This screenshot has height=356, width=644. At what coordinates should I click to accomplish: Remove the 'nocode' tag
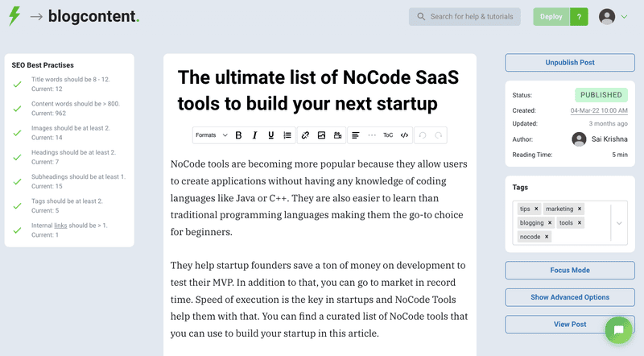(x=547, y=237)
